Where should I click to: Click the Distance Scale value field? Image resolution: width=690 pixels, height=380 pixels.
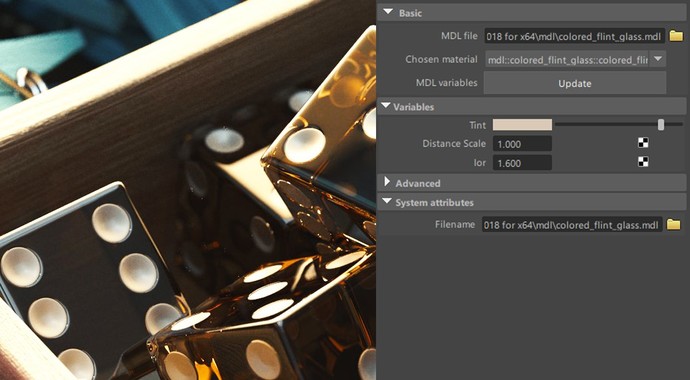coord(522,144)
